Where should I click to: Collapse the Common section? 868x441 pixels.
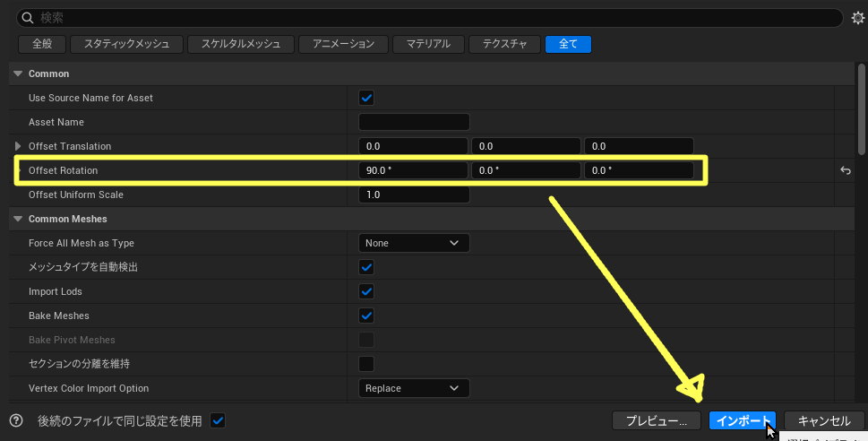(18, 73)
